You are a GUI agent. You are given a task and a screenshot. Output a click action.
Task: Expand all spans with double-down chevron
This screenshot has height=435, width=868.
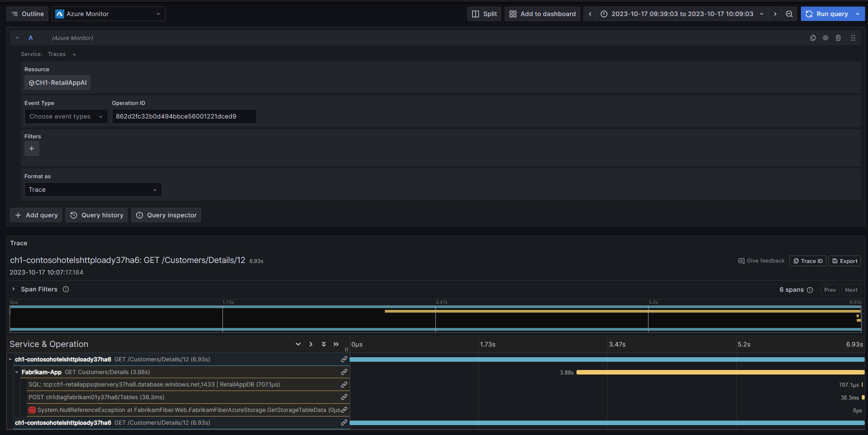pos(324,344)
